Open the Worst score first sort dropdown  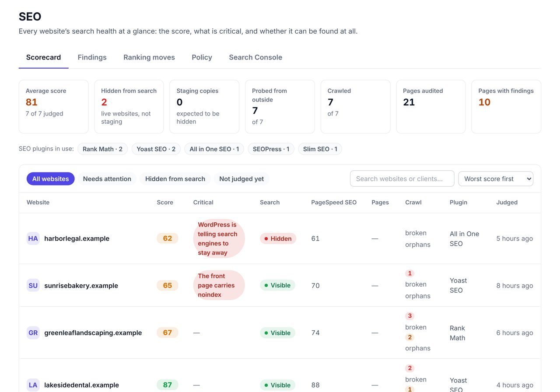[496, 178]
